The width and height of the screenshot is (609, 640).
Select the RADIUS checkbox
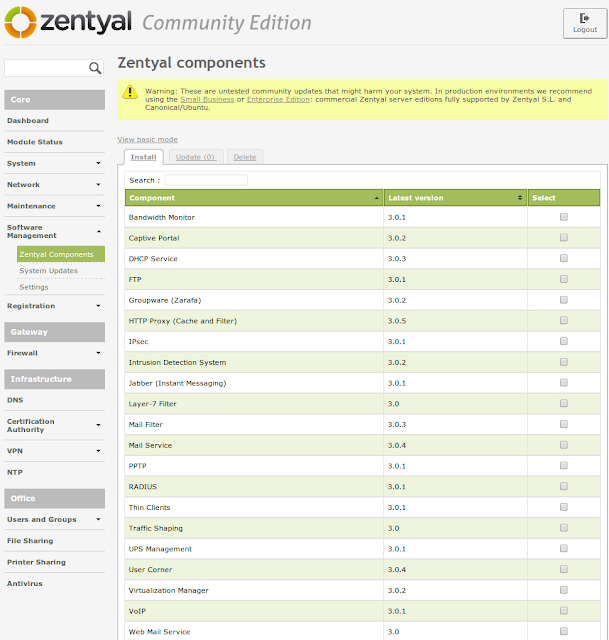tap(564, 486)
